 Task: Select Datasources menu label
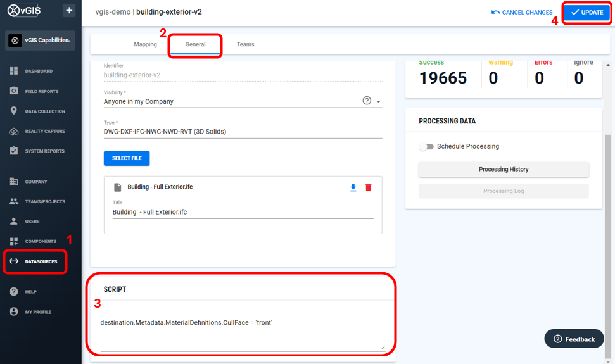coord(41,261)
